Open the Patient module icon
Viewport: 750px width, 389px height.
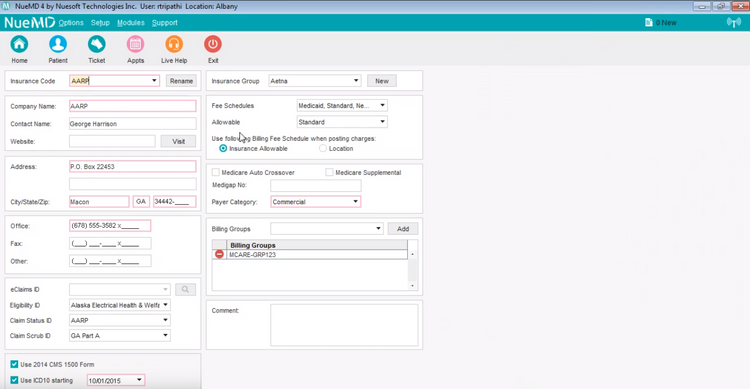pos(58,44)
